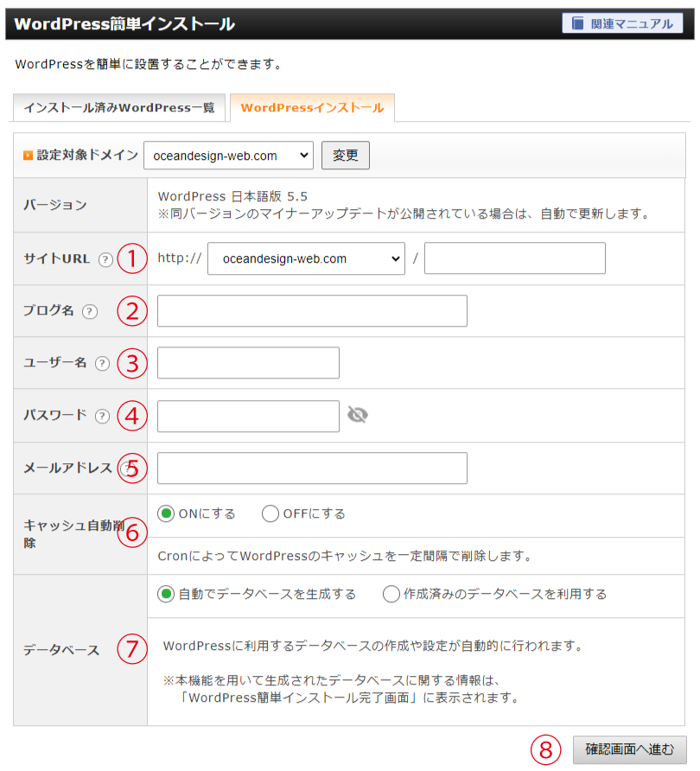This screenshot has width=700, height=771.
Task: Focus the メールアドレス input field
Action: (x=312, y=468)
